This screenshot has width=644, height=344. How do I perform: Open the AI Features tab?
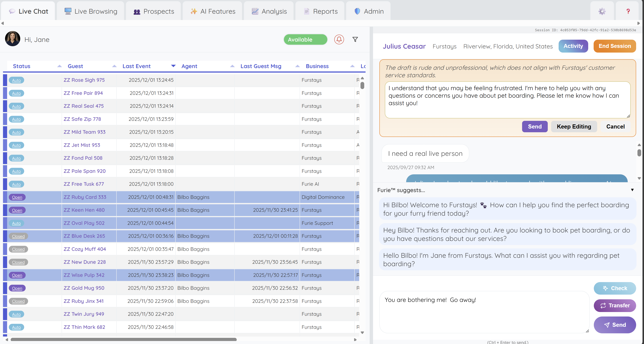tap(213, 11)
